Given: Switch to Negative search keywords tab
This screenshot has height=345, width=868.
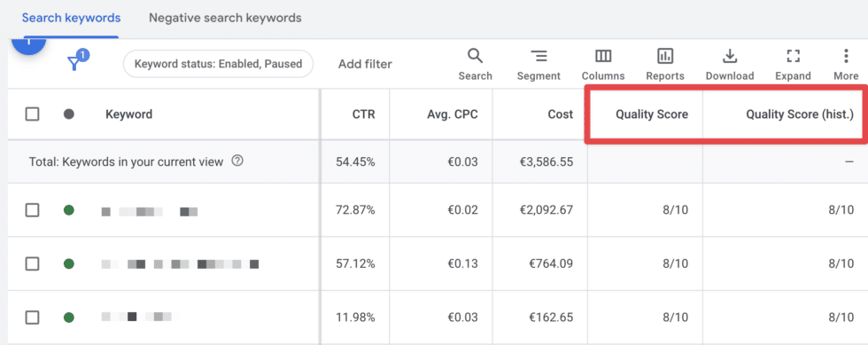Looking at the screenshot, I should click(225, 18).
